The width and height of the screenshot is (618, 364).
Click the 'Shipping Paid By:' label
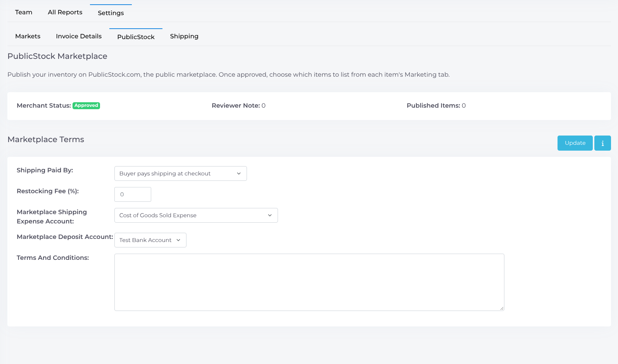click(x=45, y=170)
